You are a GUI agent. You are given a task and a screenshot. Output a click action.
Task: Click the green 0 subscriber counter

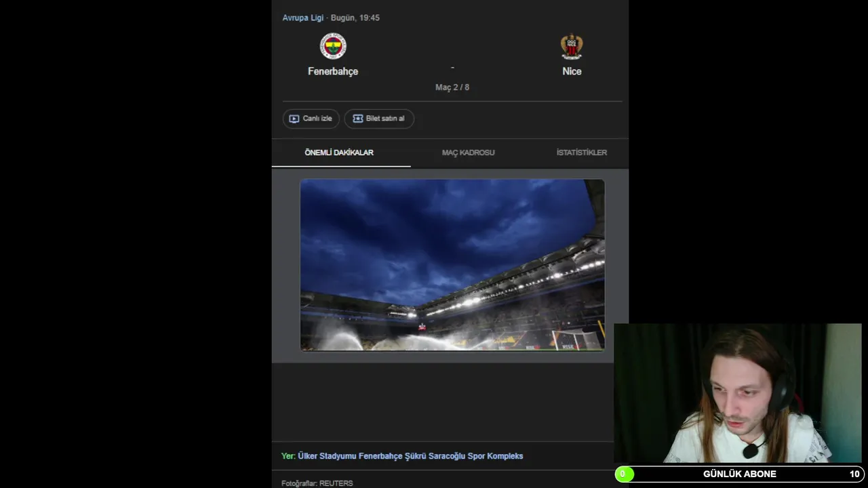[x=623, y=474]
